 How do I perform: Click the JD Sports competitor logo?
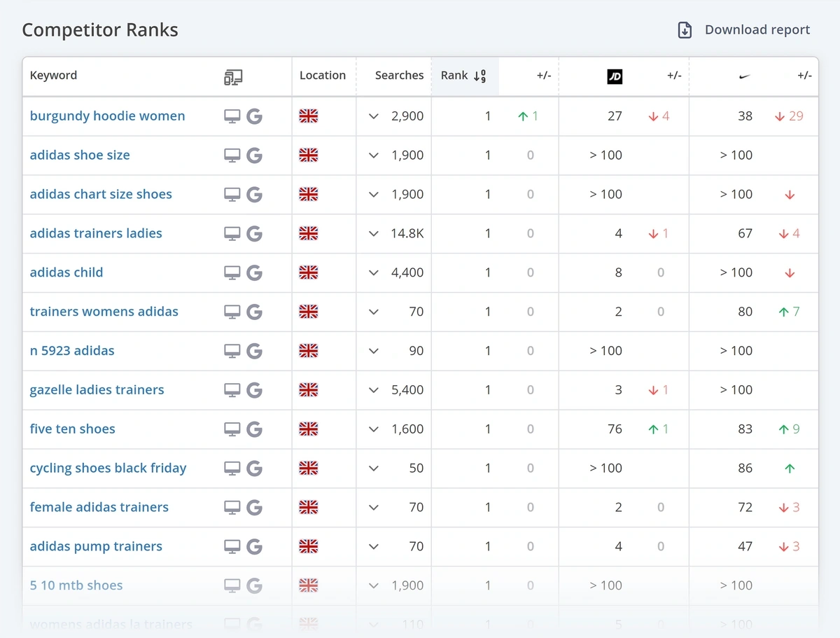tap(614, 77)
